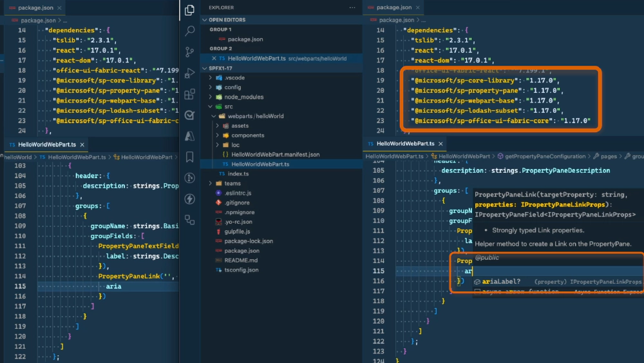
Task: Open the Bookmarks icon in activity bar
Action: point(189,157)
